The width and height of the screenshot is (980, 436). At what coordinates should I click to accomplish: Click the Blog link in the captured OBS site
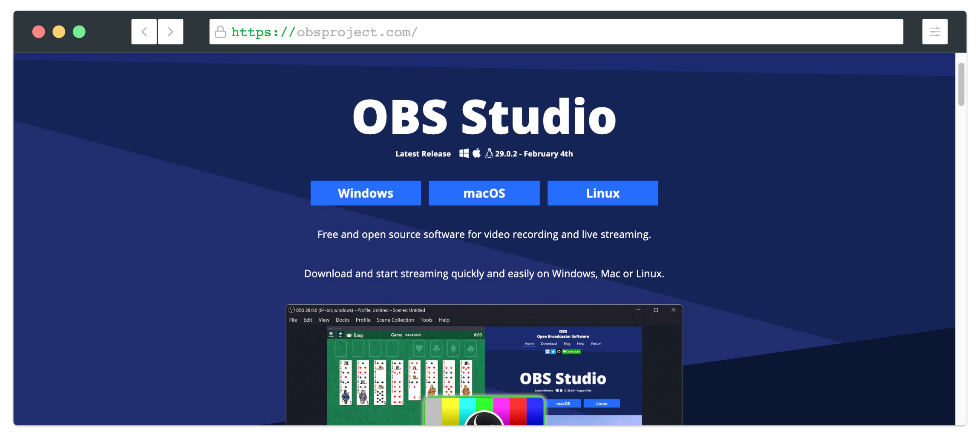567,344
